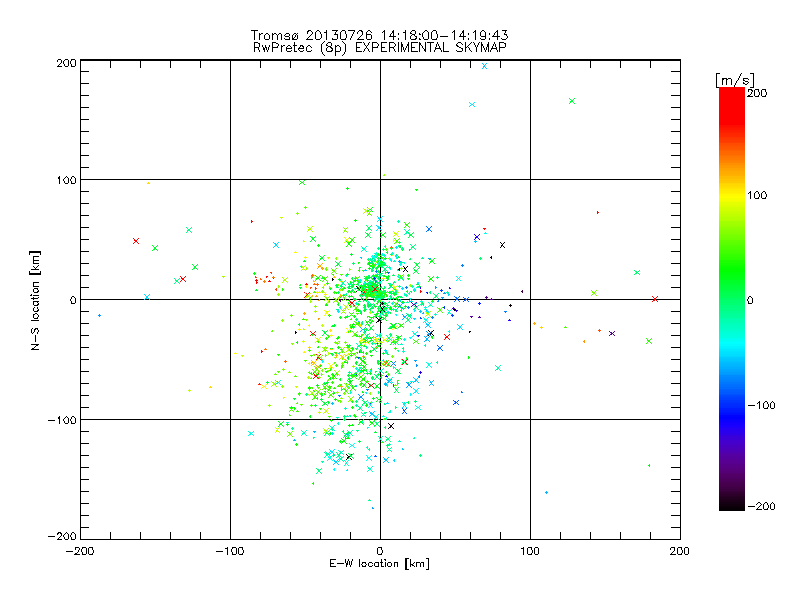The height and width of the screenshot is (600, 800).
Task: Click the RwPretec EXPERIMENTAL SKYMAP subtitle
Action: 379,48
